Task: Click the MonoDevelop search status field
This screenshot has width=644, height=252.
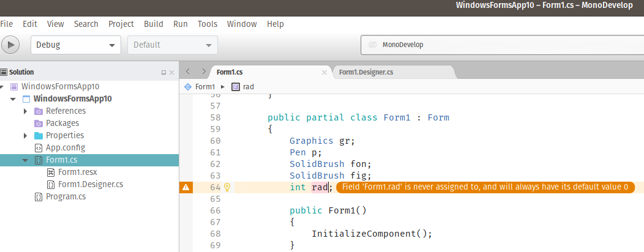Action: click(x=502, y=45)
